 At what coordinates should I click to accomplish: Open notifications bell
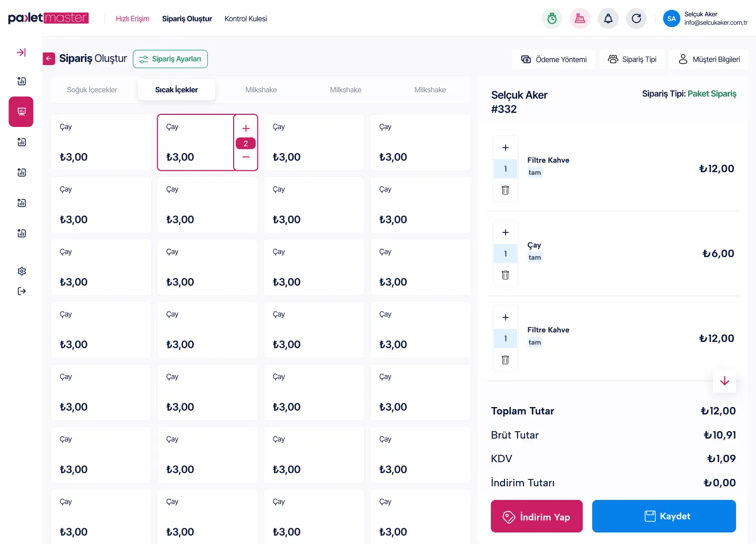608,19
